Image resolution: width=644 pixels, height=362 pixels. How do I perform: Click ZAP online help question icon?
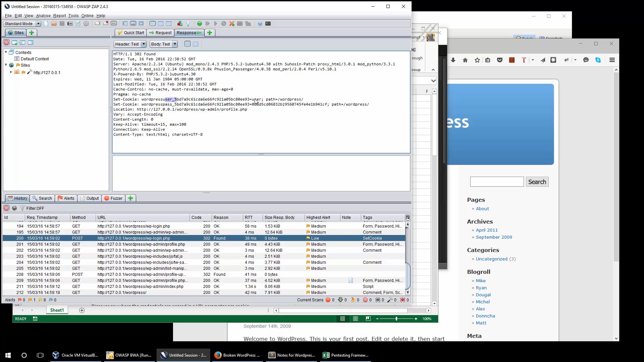point(260,23)
